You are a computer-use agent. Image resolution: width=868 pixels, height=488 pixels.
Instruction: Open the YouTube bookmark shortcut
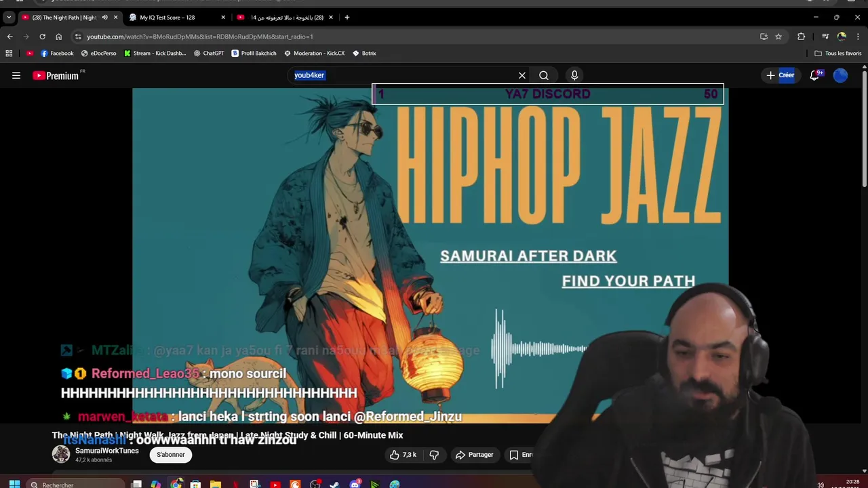(x=30, y=53)
